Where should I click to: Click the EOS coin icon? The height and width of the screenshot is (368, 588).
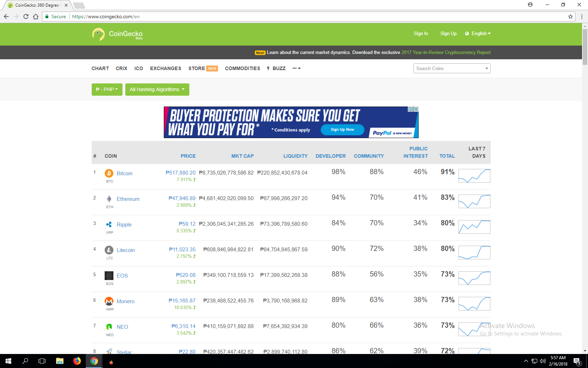109,275
